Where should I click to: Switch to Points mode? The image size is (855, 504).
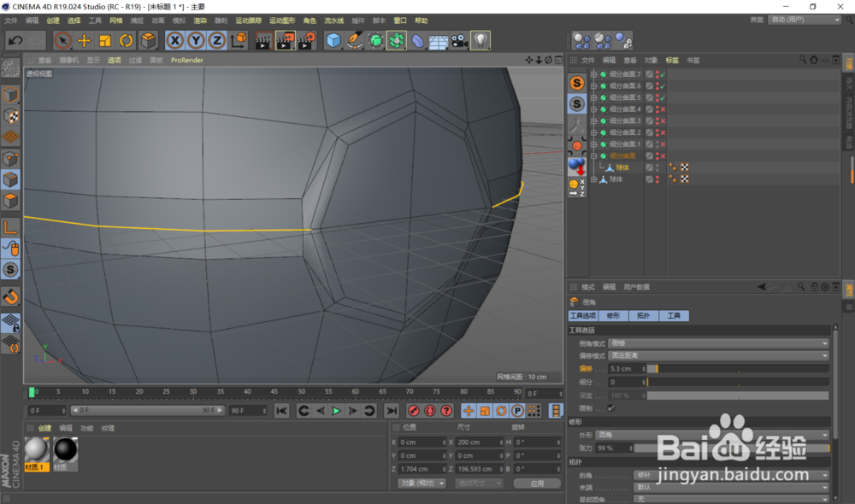coord(10,159)
